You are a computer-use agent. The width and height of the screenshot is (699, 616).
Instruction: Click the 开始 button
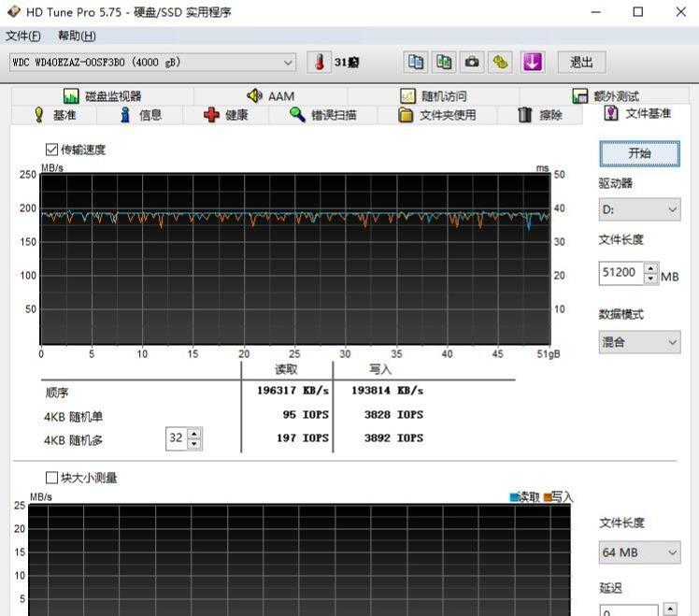click(640, 153)
